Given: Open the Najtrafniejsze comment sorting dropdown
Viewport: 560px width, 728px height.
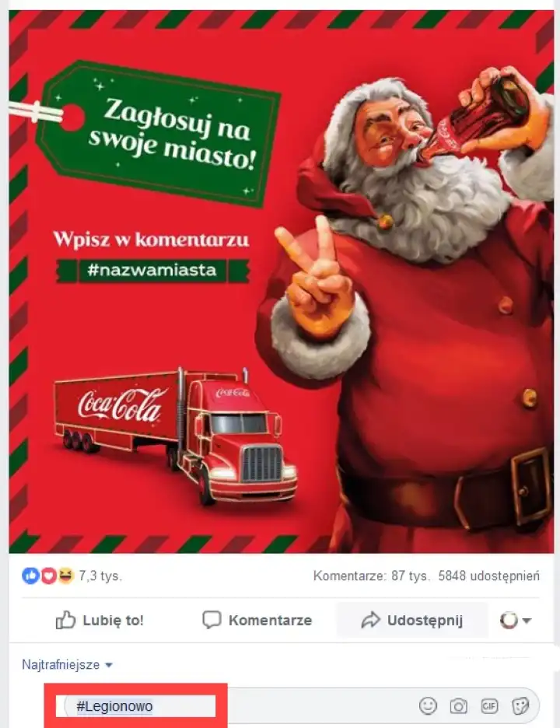Looking at the screenshot, I should coord(68,664).
